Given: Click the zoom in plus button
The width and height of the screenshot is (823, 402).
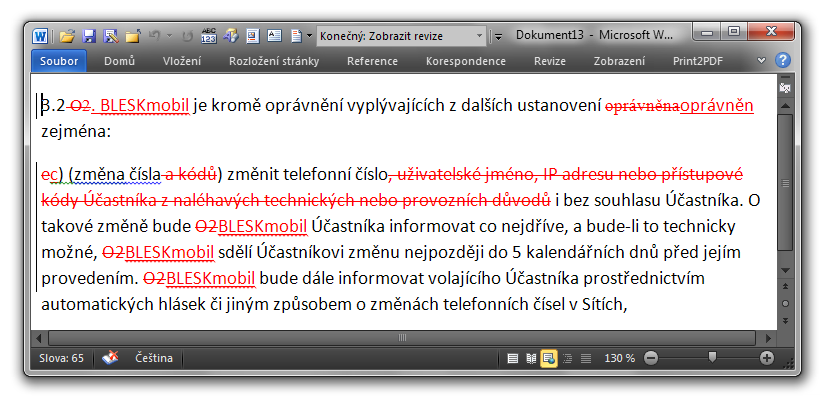Looking at the screenshot, I should click(767, 358).
